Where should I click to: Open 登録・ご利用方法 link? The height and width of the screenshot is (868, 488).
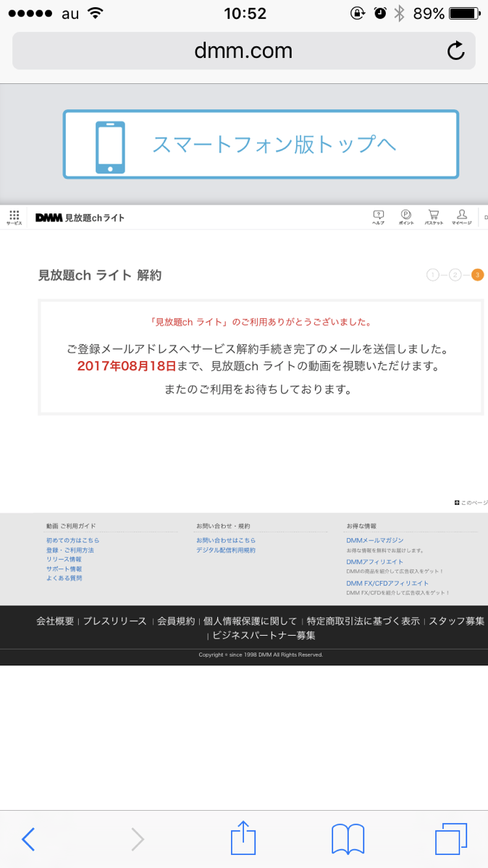[x=70, y=550]
